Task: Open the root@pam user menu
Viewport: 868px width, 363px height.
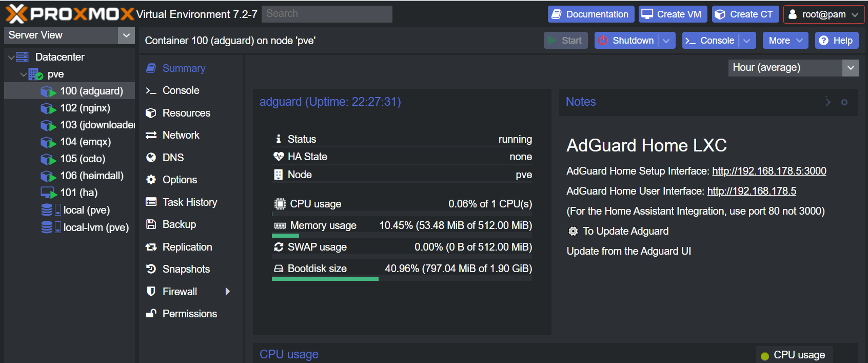Action: click(x=823, y=14)
